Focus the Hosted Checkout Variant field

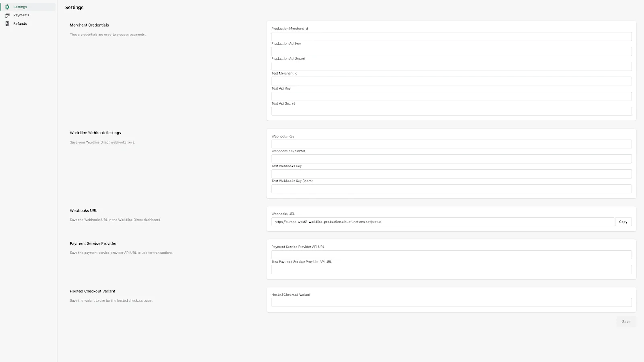click(451, 302)
